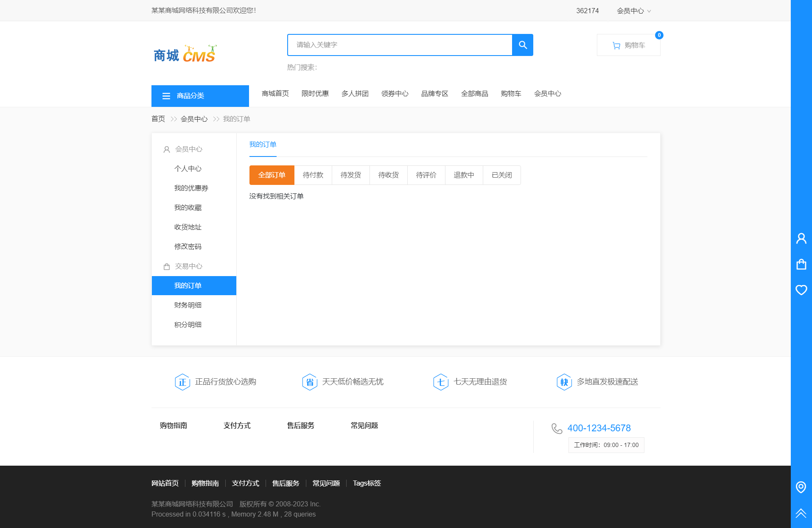The image size is (812, 528).
Task: Click the 正品行货放心选购 badge icon
Action: click(x=182, y=382)
